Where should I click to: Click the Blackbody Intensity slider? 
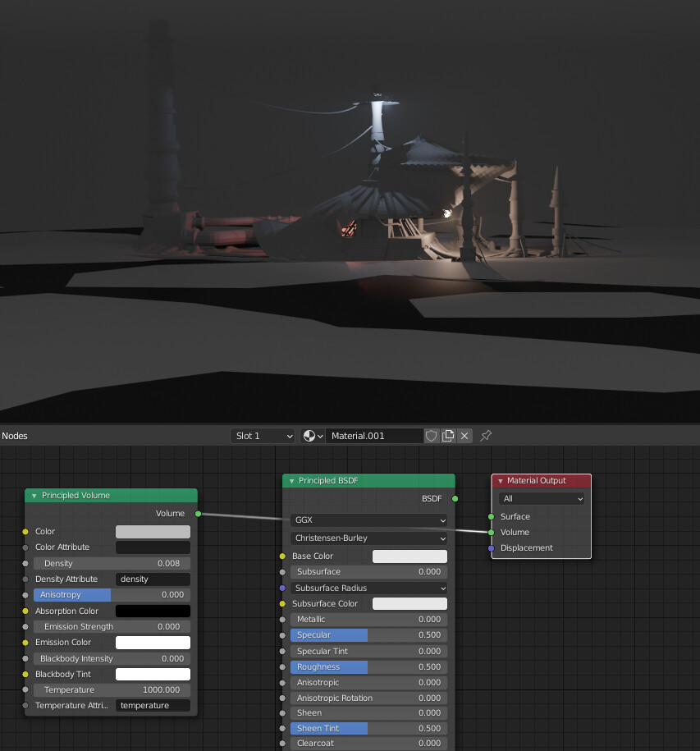tap(112, 659)
